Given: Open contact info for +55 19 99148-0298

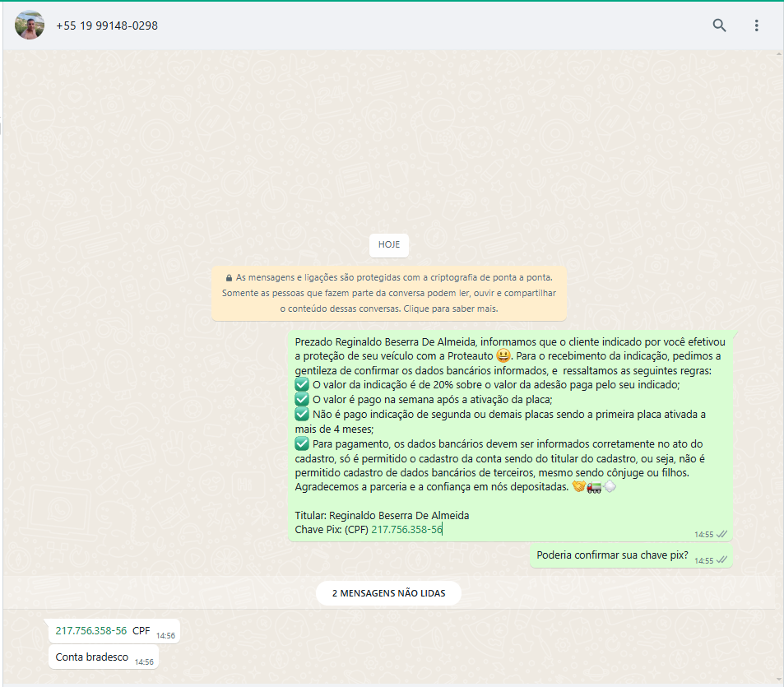Looking at the screenshot, I should 107,26.
